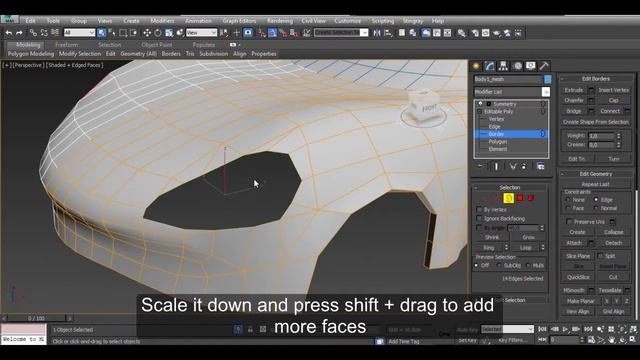Click Go to End playback button
Screen dimensions: 640x360
point(588,329)
